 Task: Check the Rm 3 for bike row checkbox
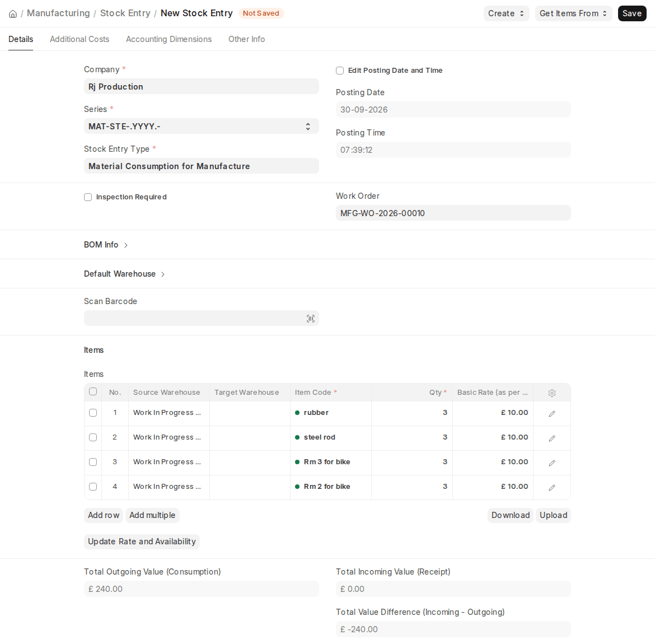pyautogui.click(x=93, y=462)
